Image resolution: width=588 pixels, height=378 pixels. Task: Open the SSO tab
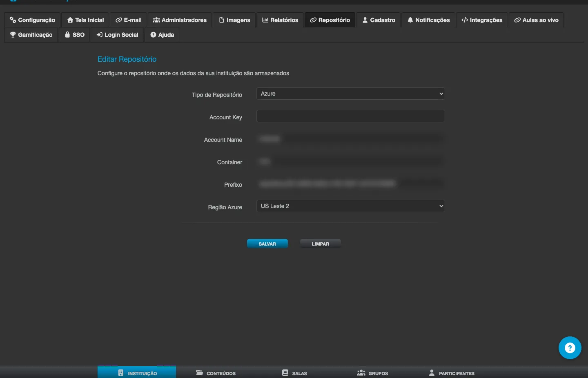(75, 35)
